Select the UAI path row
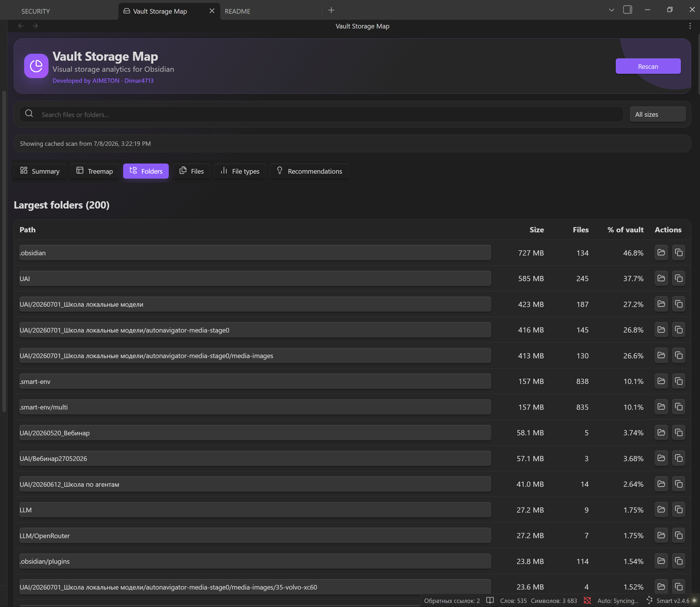This screenshot has width=700, height=607. 255,279
